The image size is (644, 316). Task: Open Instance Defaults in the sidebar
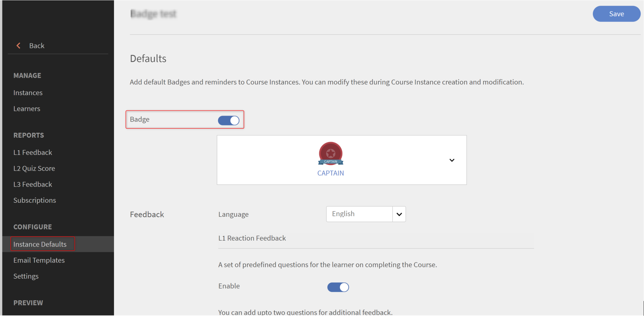click(40, 244)
